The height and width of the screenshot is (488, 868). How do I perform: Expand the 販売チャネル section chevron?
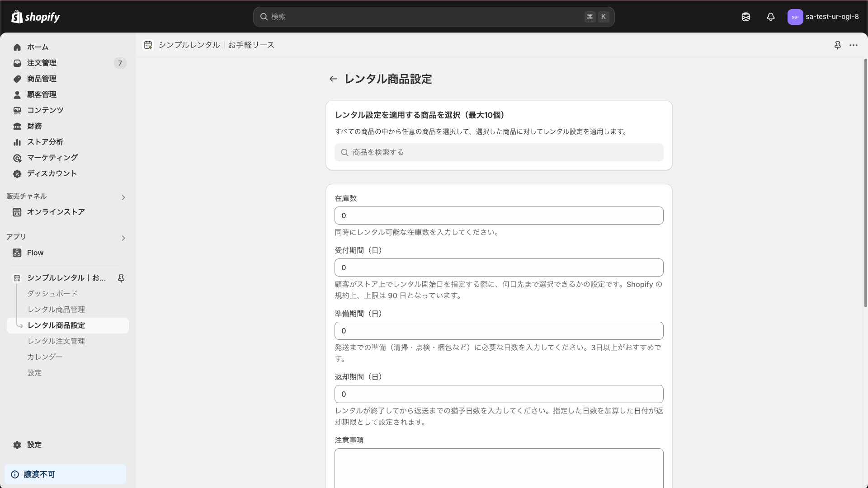pyautogui.click(x=123, y=197)
